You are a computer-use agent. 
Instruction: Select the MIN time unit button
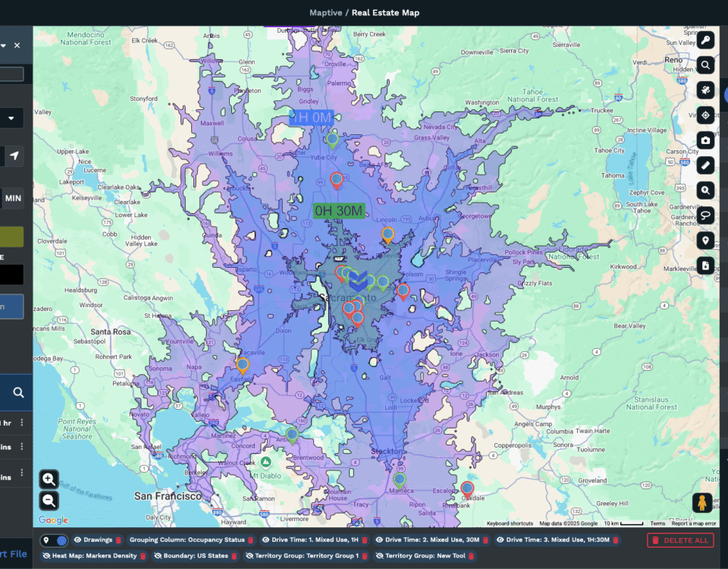13,199
